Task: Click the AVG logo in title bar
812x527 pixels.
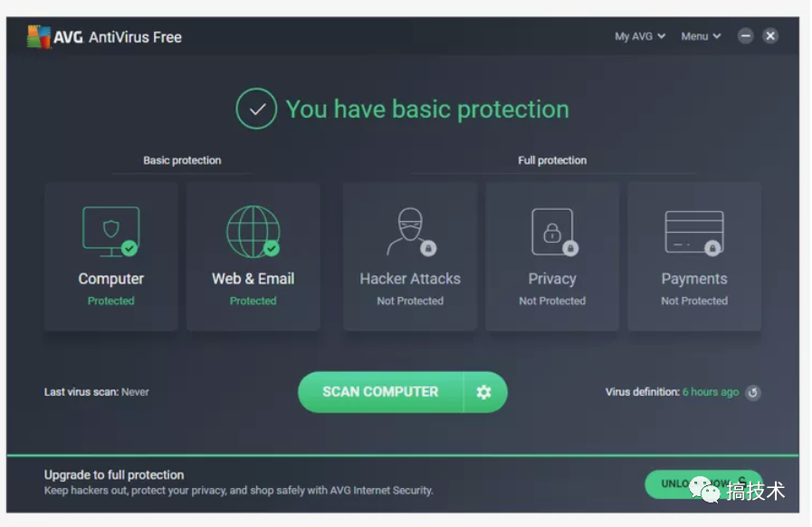Action: tap(39, 37)
